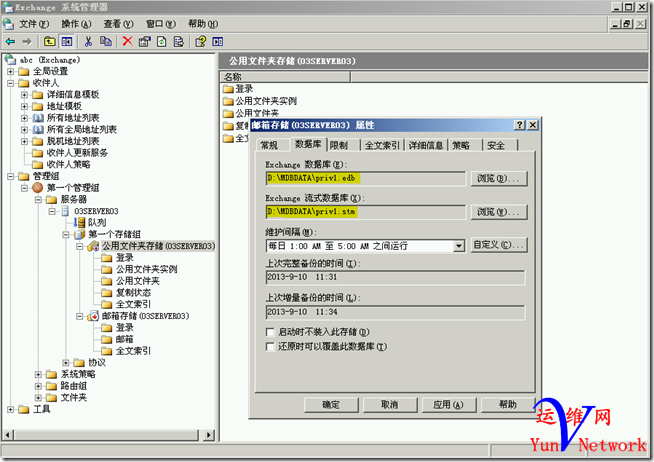Click the 队列 queue icon in the tree
654x462 pixels.
coord(80,223)
